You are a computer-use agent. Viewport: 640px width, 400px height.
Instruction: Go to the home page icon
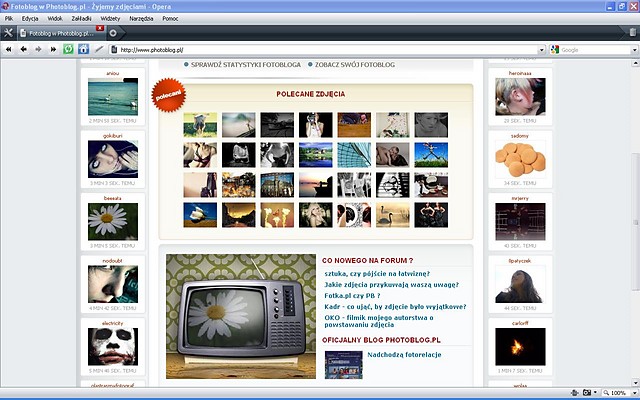[83, 49]
